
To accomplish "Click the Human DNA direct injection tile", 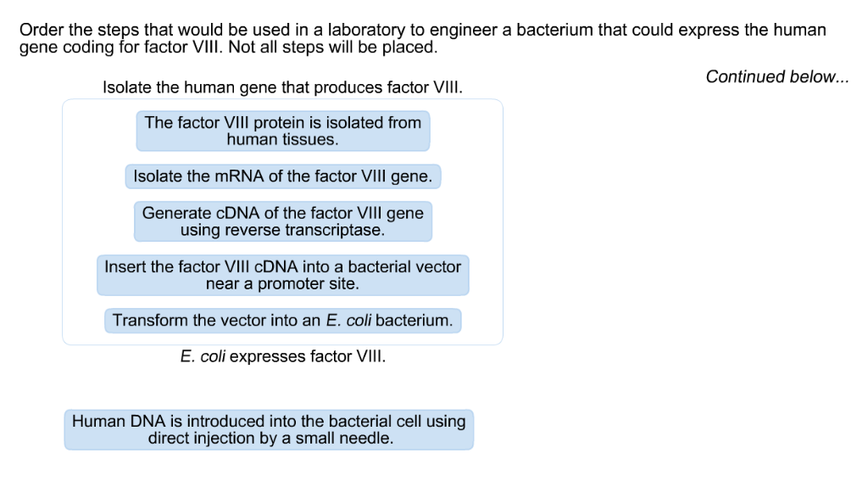I will click(269, 429).
